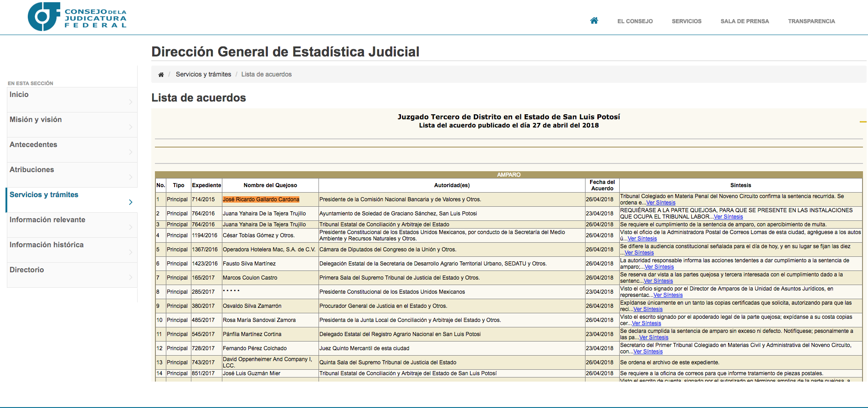868x408 pixels.
Task: Click the Nombre del Quejoso column header
Action: click(270, 185)
